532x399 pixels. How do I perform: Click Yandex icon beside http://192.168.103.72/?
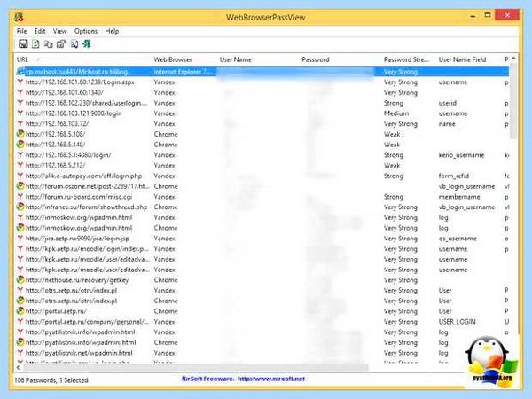pos(20,123)
